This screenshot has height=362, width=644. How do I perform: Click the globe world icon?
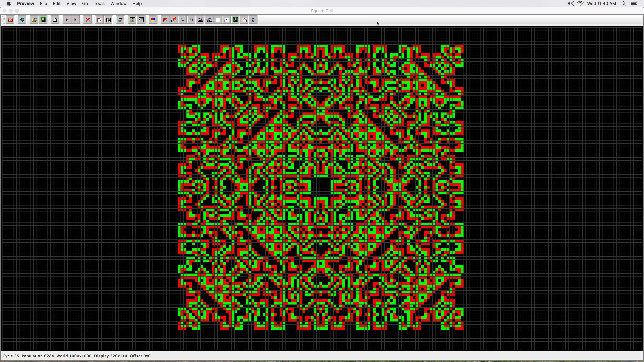(x=22, y=20)
